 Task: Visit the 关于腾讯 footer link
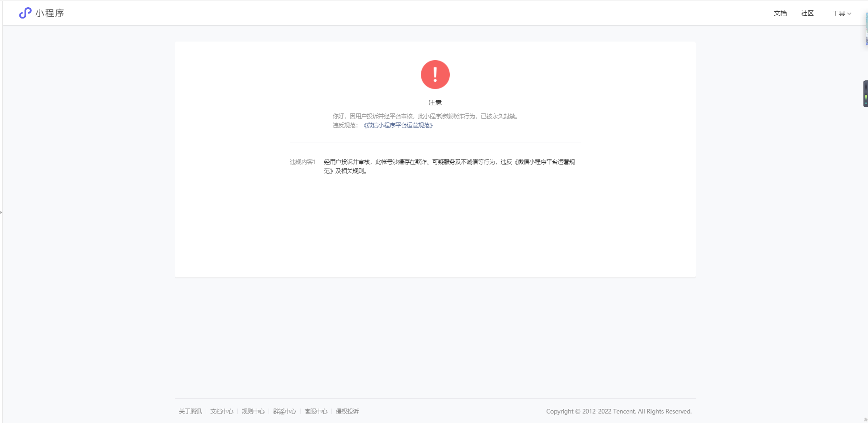click(190, 411)
